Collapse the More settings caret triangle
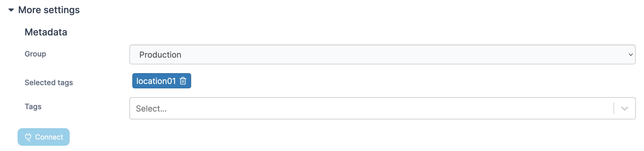644x151 pixels. (x=11, y=10)
